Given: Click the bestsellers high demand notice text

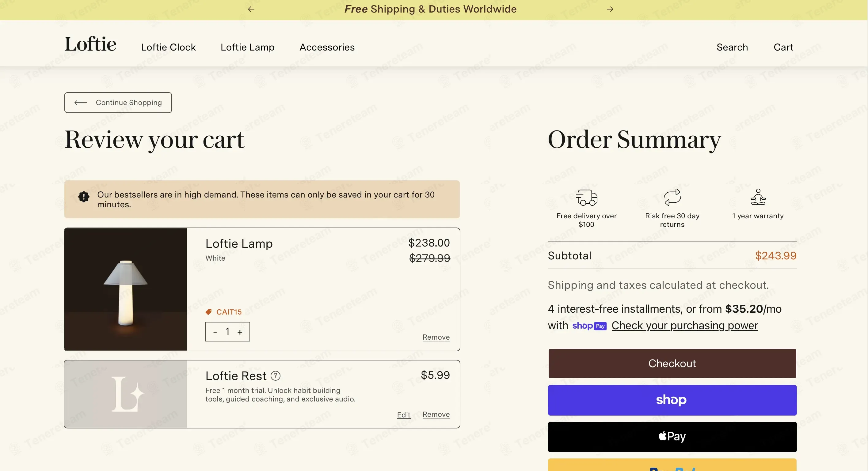Looking at the screenshot, I should [x=266, y=199].
